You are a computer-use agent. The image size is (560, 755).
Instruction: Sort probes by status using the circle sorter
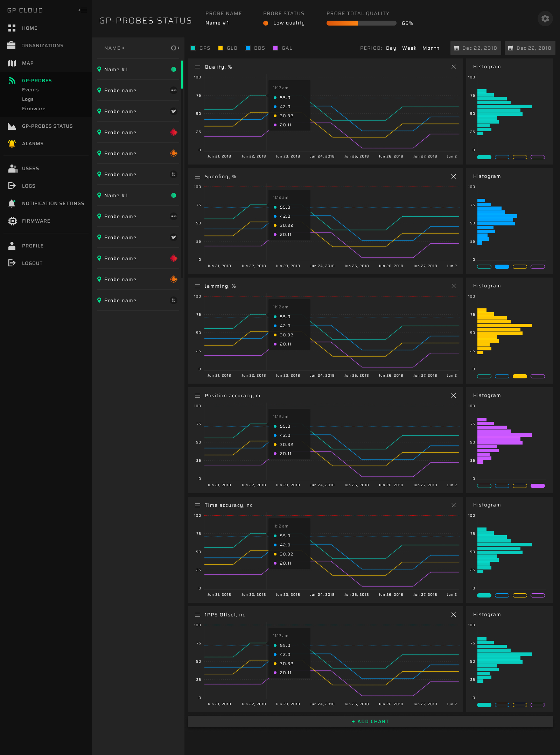tap(174, 48)
